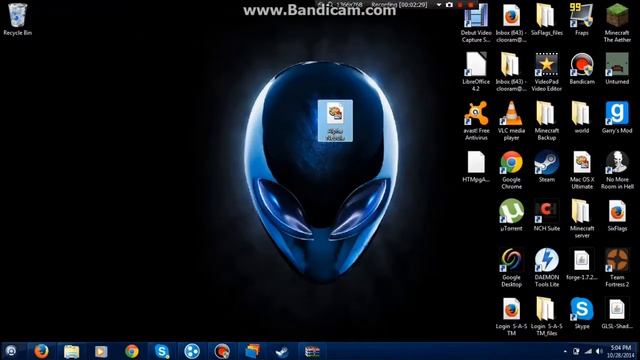Viewport: 640px width, 360px height.
Task: Open the Recycle Bin on the desktop
Action: 18,19
